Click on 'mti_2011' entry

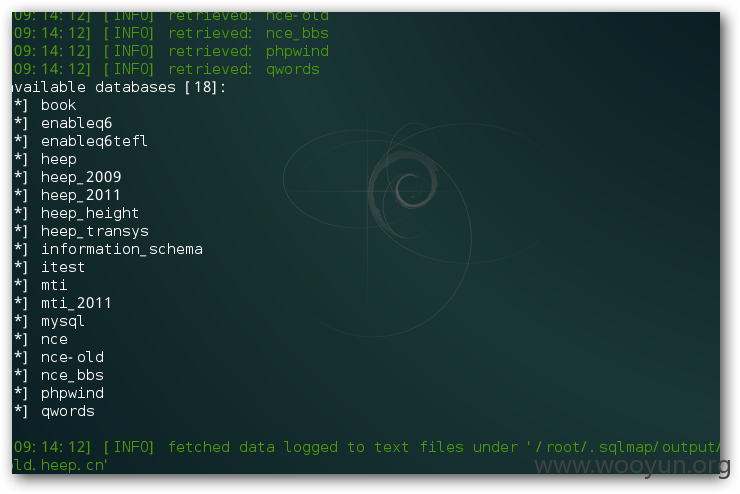[76, 303]
